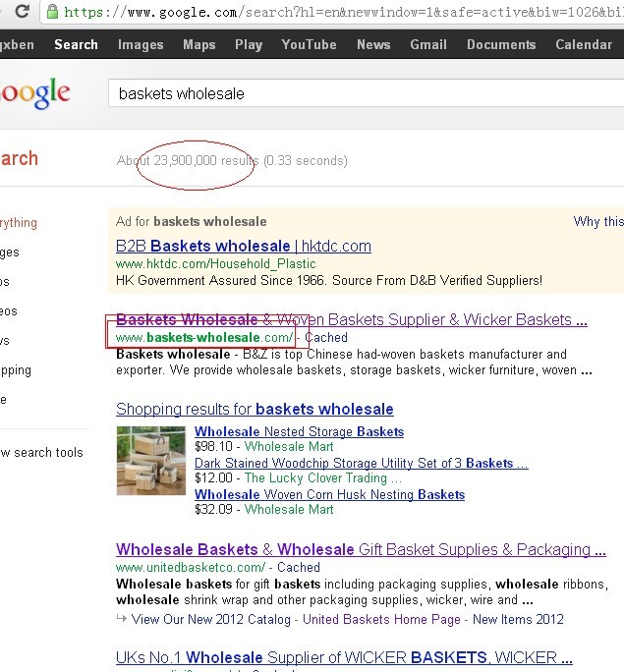This screenshot has height=672, width=624.
Task: Open Shopping results for baskets wholesale
Action: (x=255, y=409)
